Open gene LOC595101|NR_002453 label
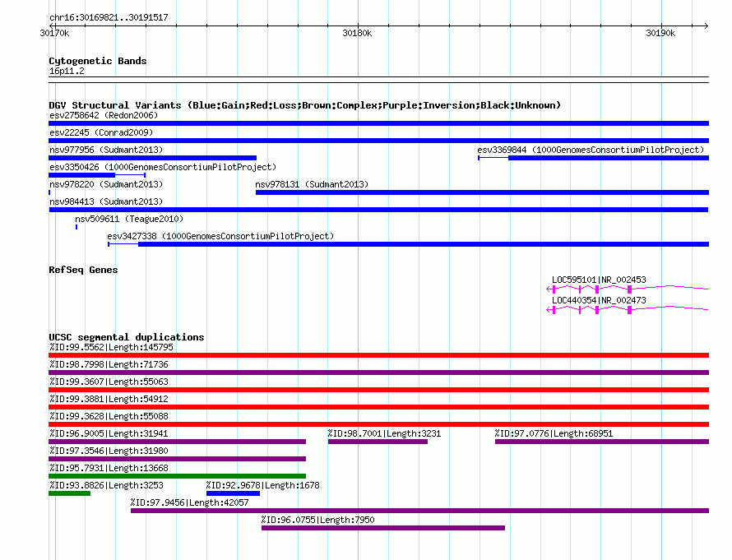Screen dimensions: 732x560 pos(599,280)
